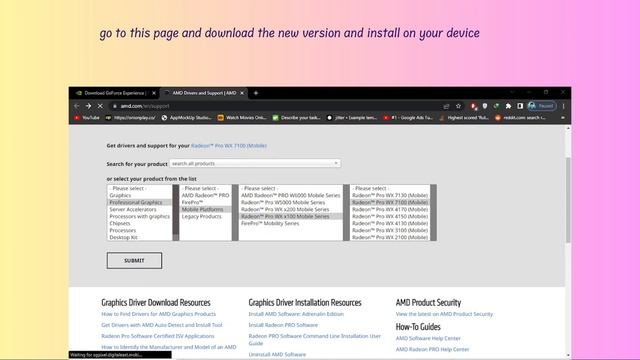Open the Radeon Pro WX 7100 (Mobile) link
Screen dimensions: 640x360
click(x=229, y=146)
